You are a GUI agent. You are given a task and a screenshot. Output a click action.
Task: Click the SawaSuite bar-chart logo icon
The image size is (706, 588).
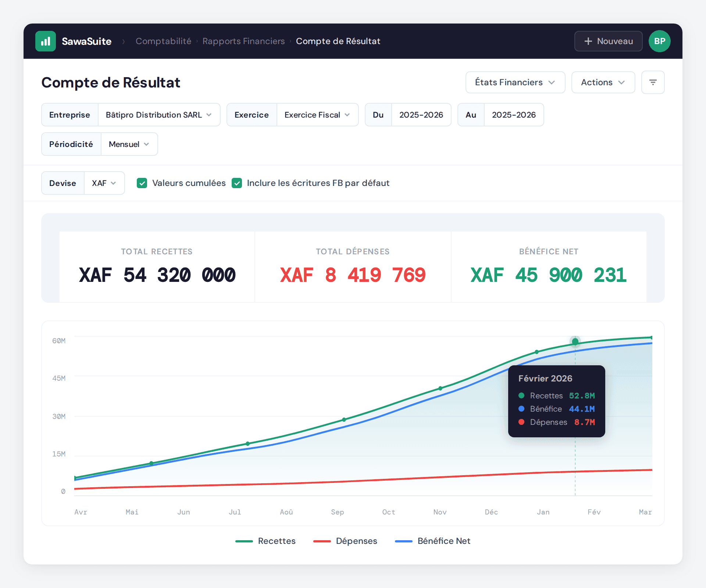[x=46, y=41]
